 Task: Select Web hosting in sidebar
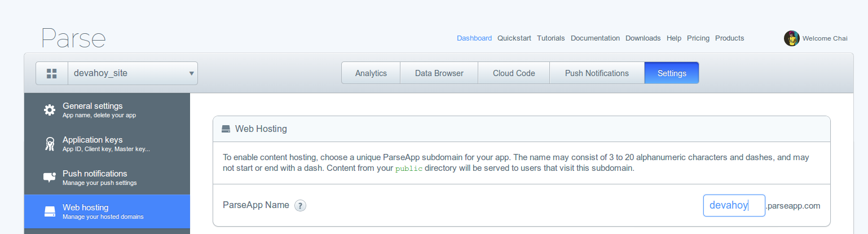[x=107, y=211]
